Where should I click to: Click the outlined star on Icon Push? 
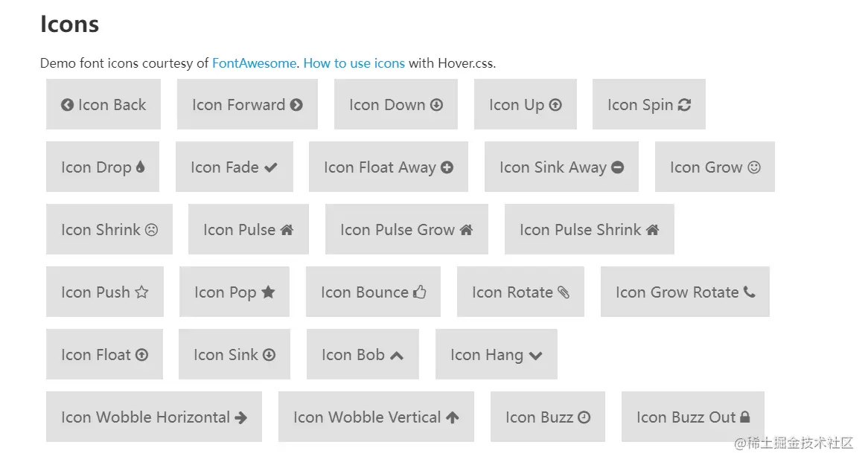coord(141,292)
